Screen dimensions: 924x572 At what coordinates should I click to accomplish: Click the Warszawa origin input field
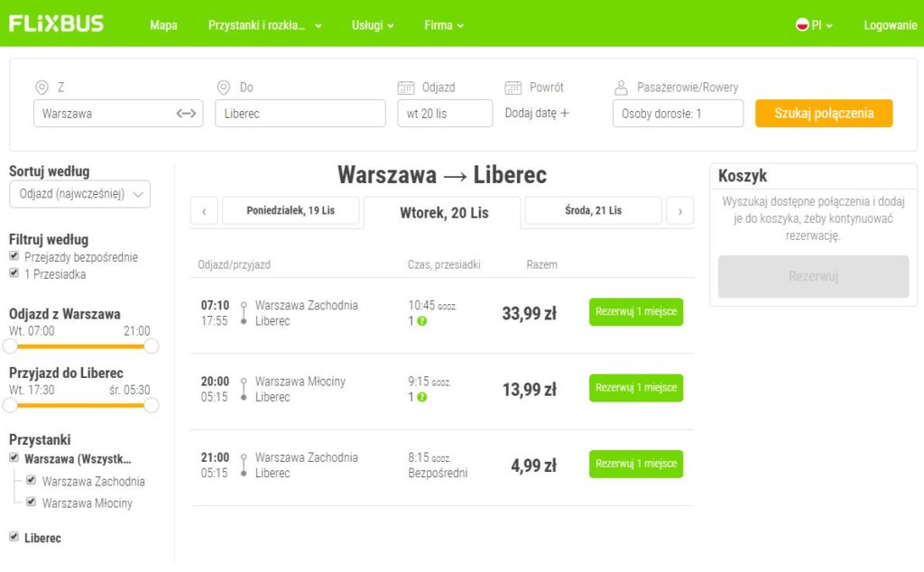click(118, 113)
